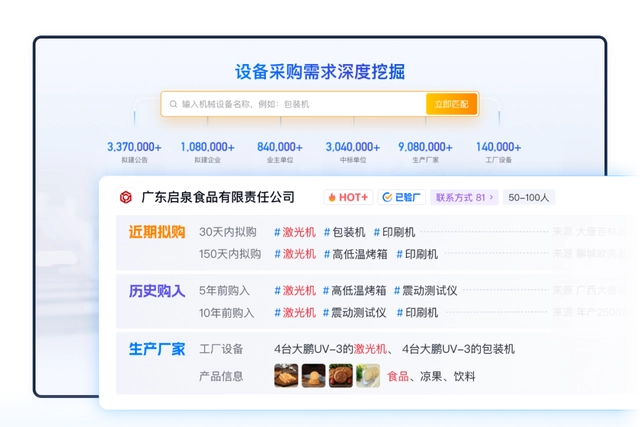Select #高低温烤箱 tag in 150天内拟购 row

pos(356,254)
